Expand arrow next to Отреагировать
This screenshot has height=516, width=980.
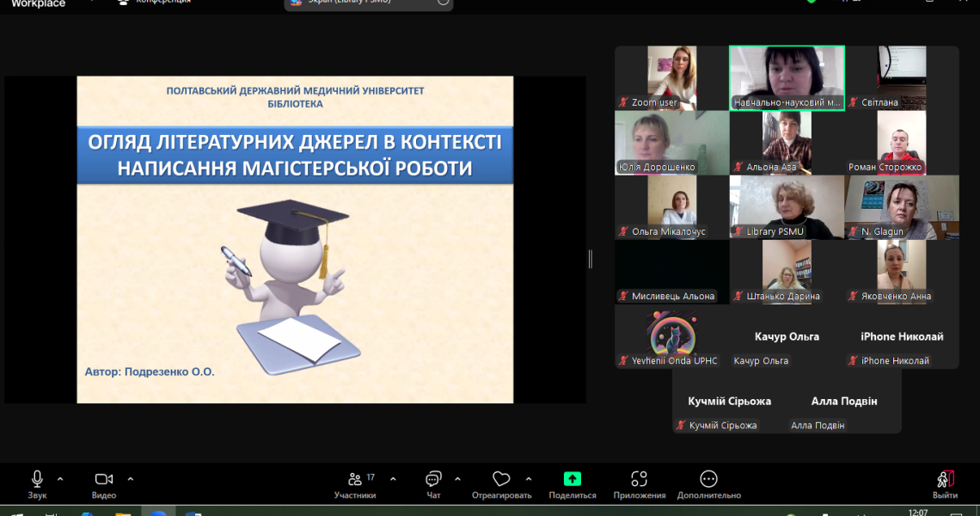point(529,480)
